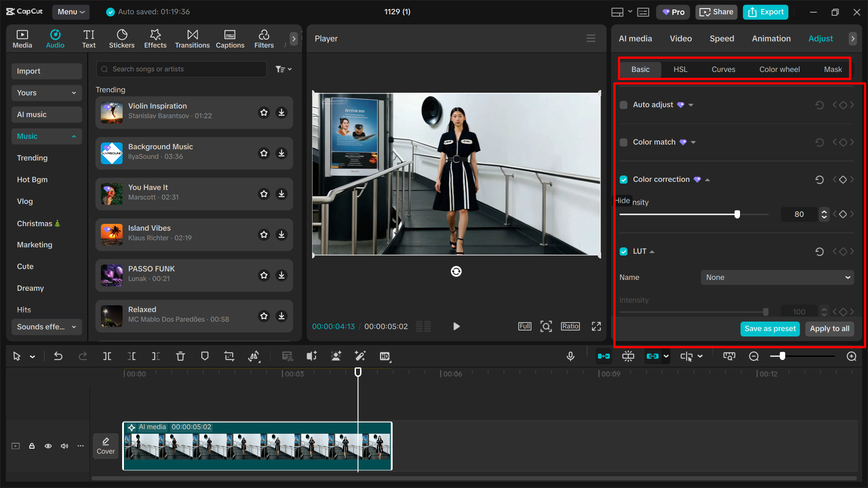The width and height of the screenshot is (868, 488).
Task: Record a voiceover with the microphone icon
Action: (570, 356)
